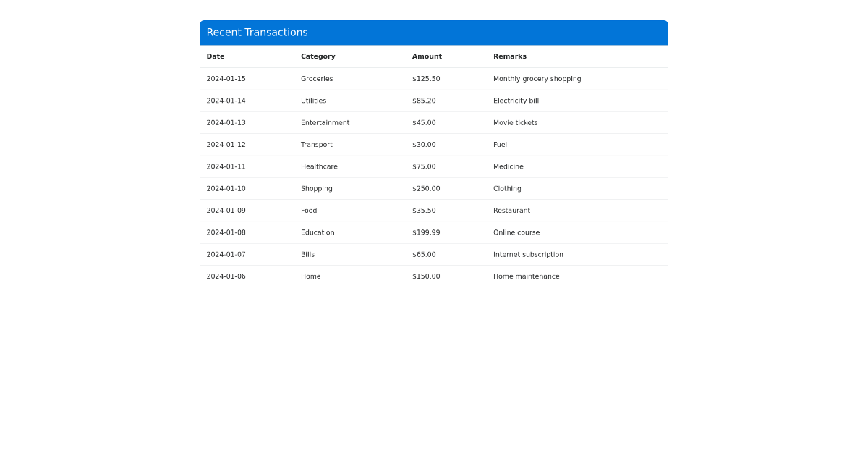Select the Bills category cell

[x=307, y=254]
